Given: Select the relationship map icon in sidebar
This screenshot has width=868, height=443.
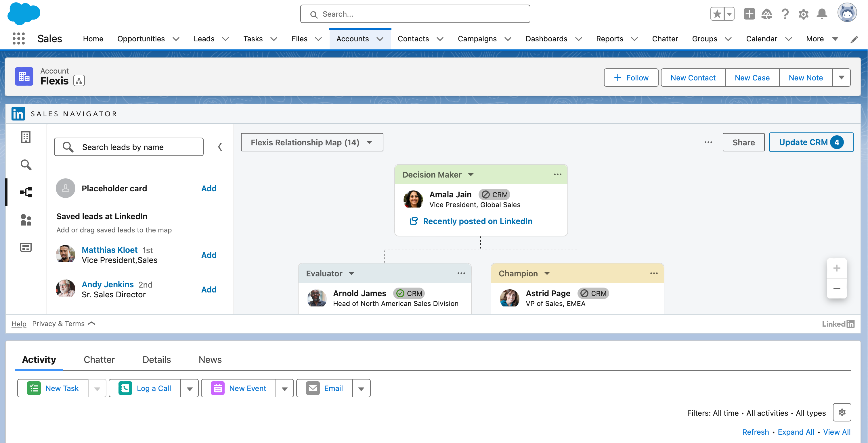Looking at the screenshot, I should [26, 192].
